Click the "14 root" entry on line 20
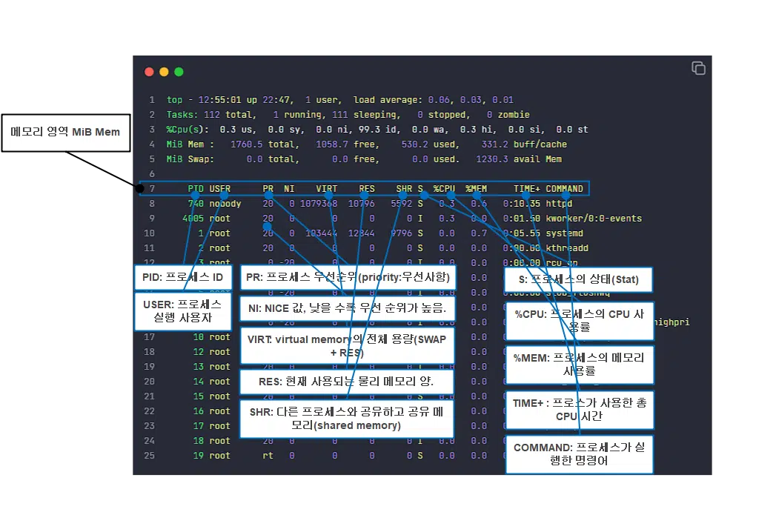This screenshot has height=532, width=776. pos(212,382)
